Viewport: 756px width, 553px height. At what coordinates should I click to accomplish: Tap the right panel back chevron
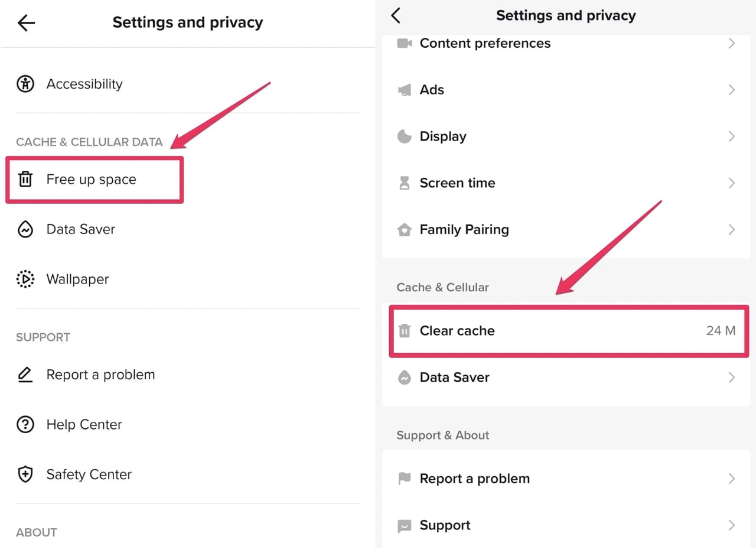(396, 16)
